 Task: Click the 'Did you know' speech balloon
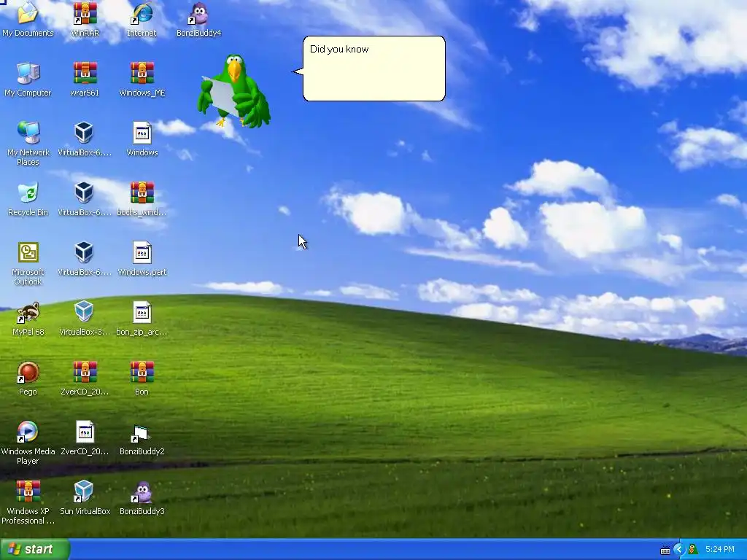[x=374, y=69]
